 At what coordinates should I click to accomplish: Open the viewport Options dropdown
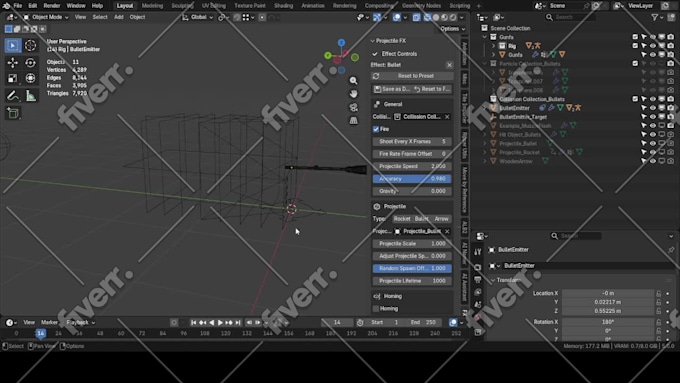click(452, 29)
